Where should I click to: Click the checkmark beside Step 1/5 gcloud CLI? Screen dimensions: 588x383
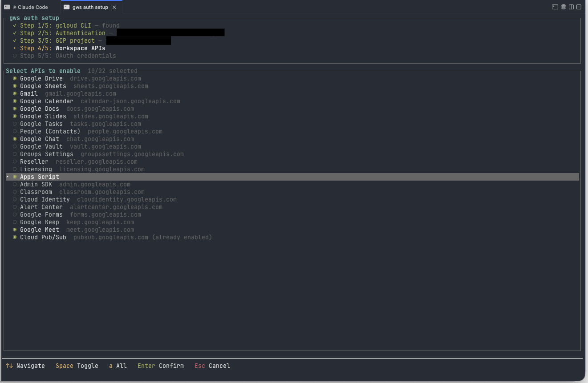coord(15,25)
